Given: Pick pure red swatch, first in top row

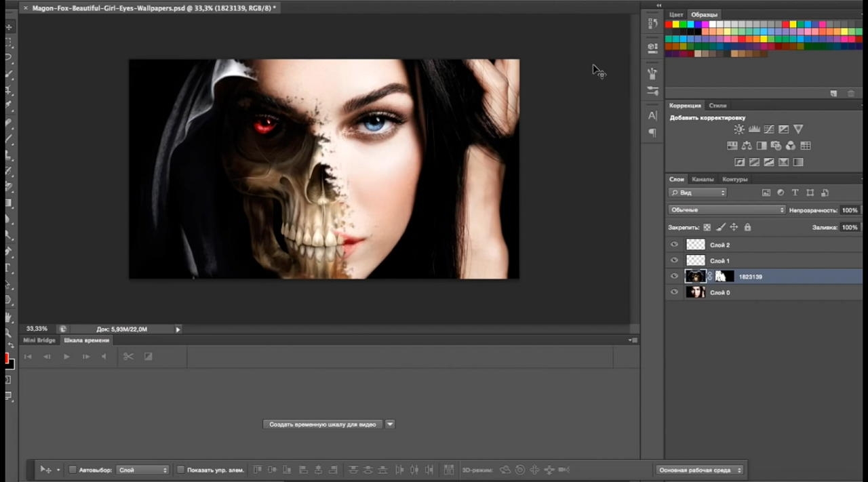Looking at the screenshot, I should (x=668, y=24).
